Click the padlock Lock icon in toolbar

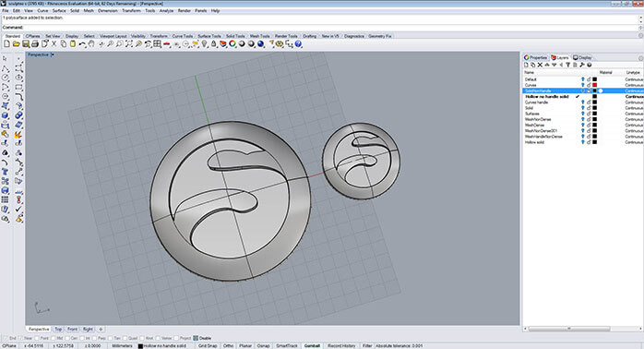click(213, 44)
